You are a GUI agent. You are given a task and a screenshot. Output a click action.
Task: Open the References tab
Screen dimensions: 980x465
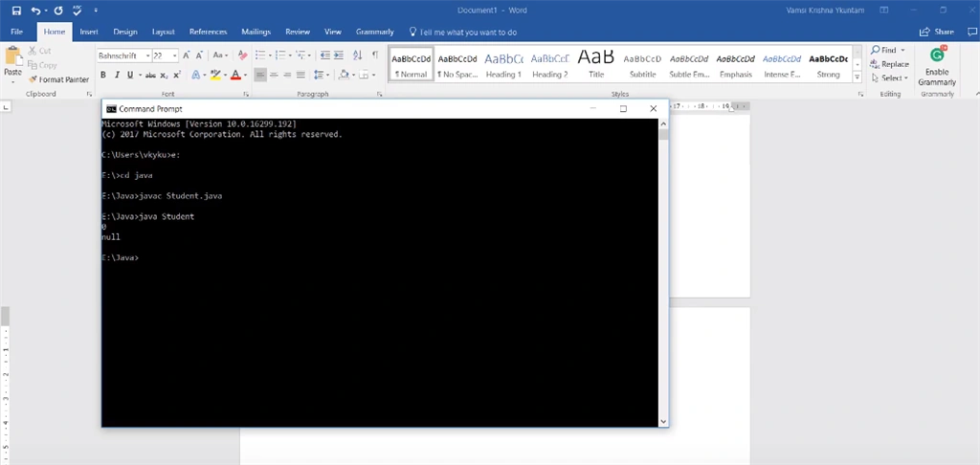point(208,32)
